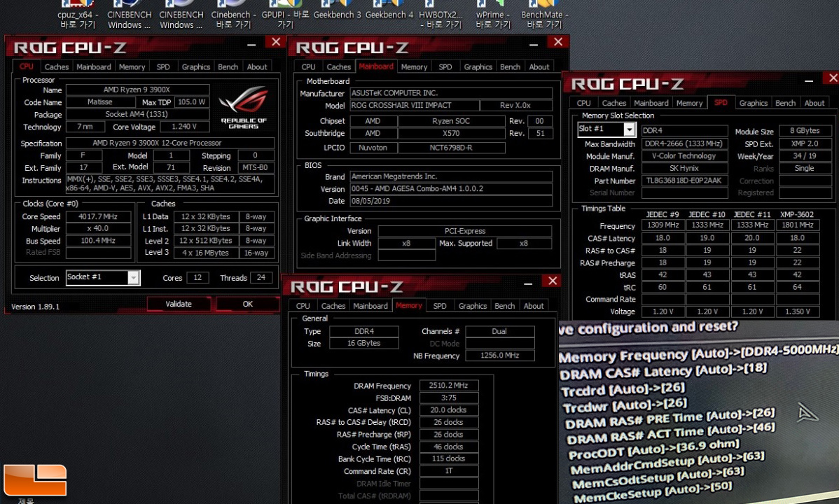Select the DRAM frequency value '2510.2 MHz'

[x=449, y=385]
